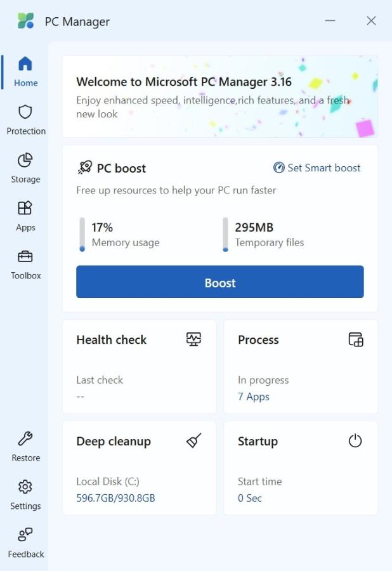
Task: Open the Storage pie chart icon
Action: point(25,160)
